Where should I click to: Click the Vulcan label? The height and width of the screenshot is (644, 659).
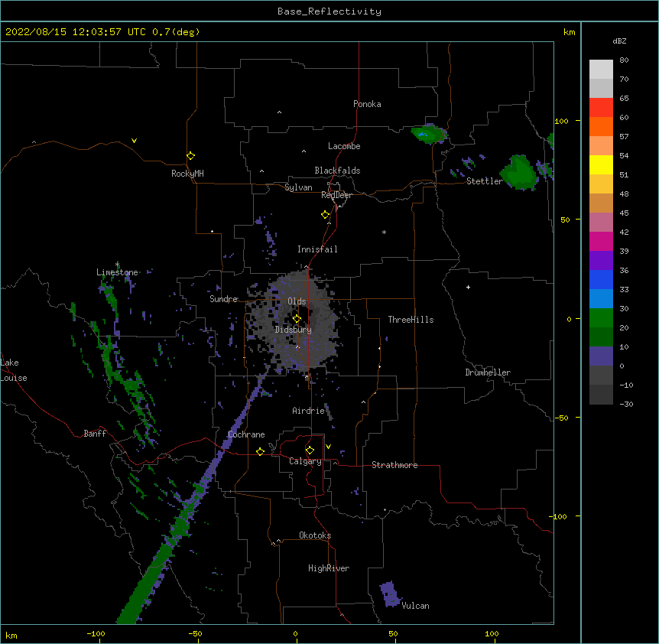pyautogui.click(x=415, y=606)
